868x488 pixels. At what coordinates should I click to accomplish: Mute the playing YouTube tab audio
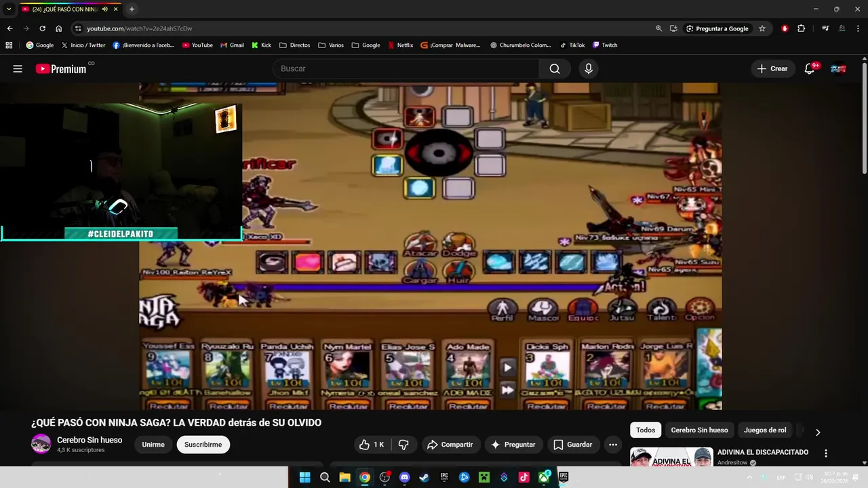pos(105,9)
